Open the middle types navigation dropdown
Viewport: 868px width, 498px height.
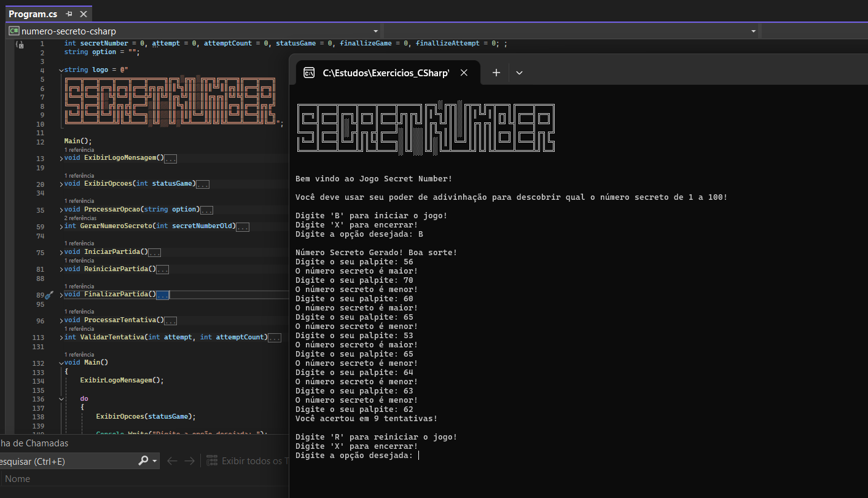(x=754, y=31)
